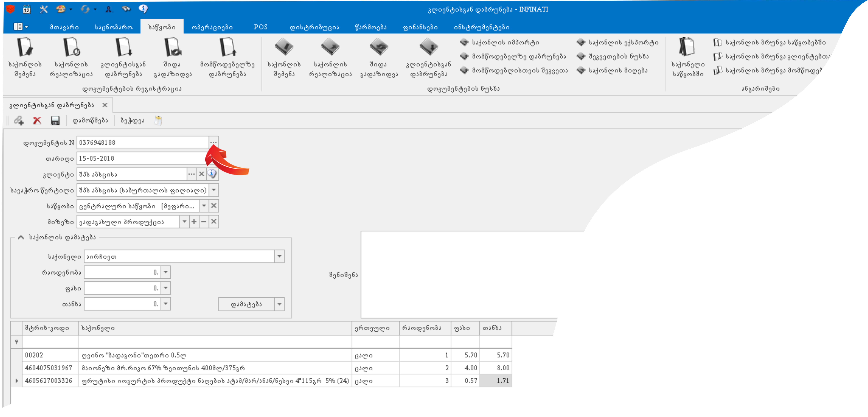Open საქონლის ბრუნვა საწყობებში report
The image size is (868, 417).
pyautogui.click(x=769, y=43)
